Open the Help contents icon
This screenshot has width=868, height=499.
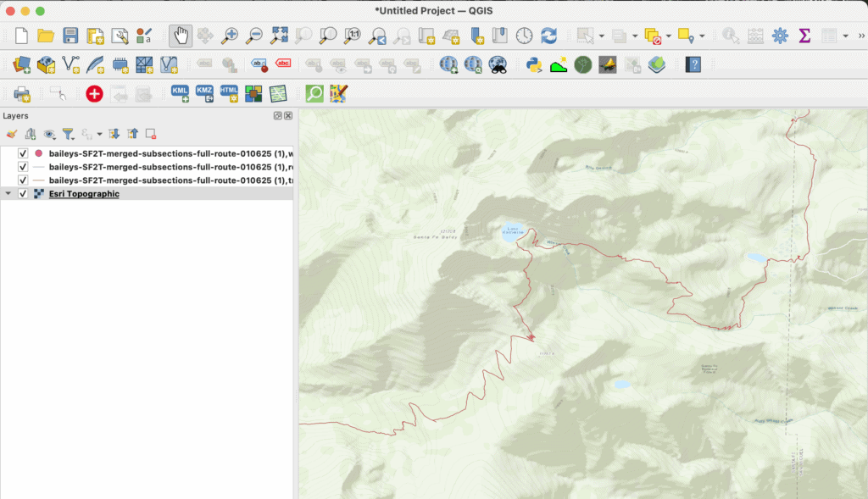point(693,64)
